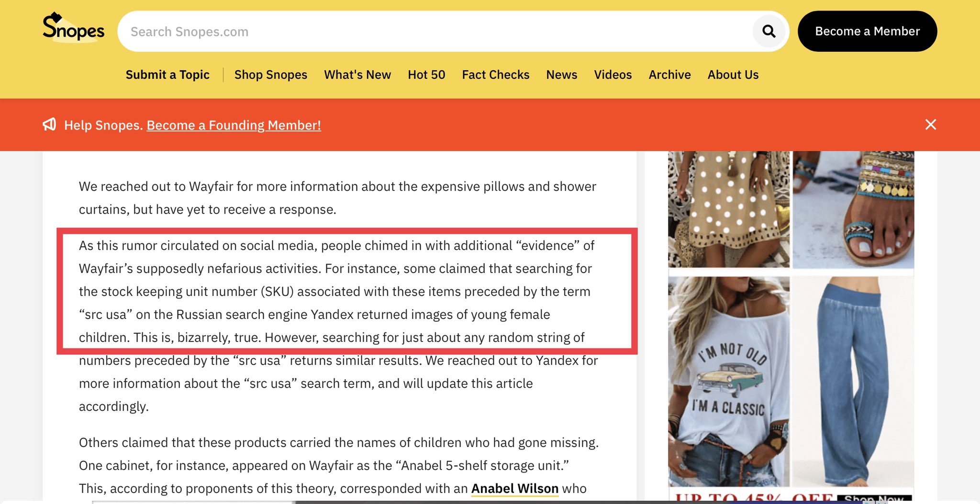Click the magnifying glass search icon
The width and height of the screenshot is (980, 504).
tap(768, 32)
